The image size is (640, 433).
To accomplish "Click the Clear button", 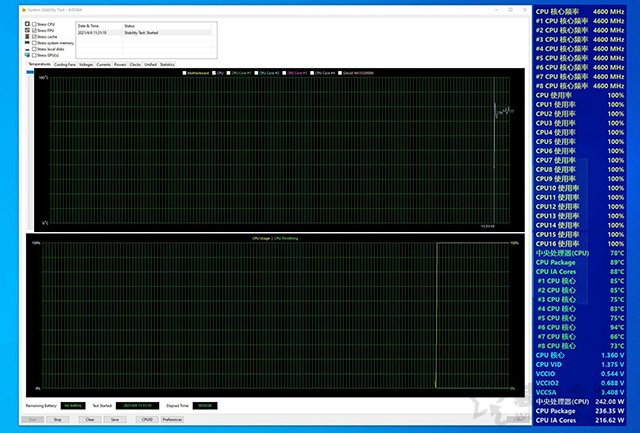I will click(x=90, y=420).
